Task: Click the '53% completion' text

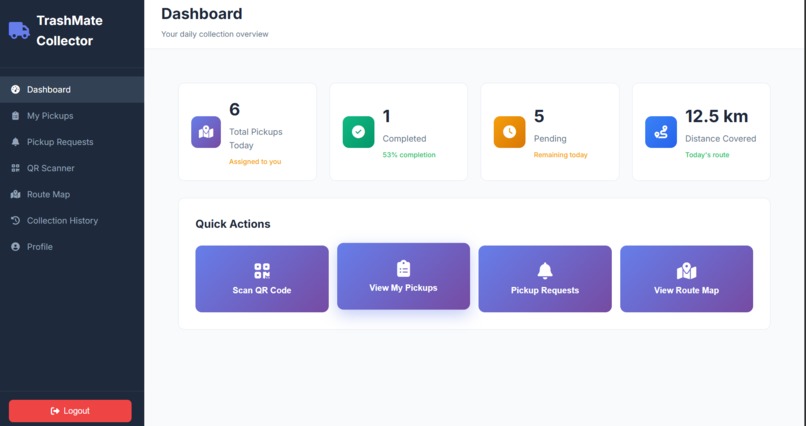Action: click(409, 155)
